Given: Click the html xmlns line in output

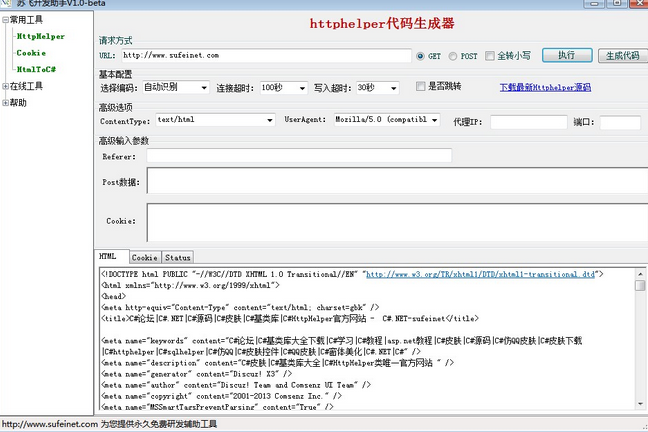Looking at the screenshot, I should 191,285.
